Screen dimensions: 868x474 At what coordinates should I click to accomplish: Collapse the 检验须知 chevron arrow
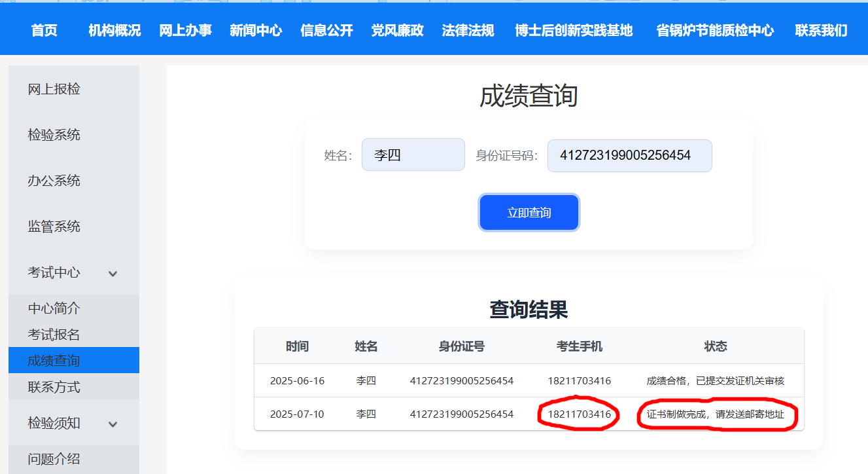[113, 424]
